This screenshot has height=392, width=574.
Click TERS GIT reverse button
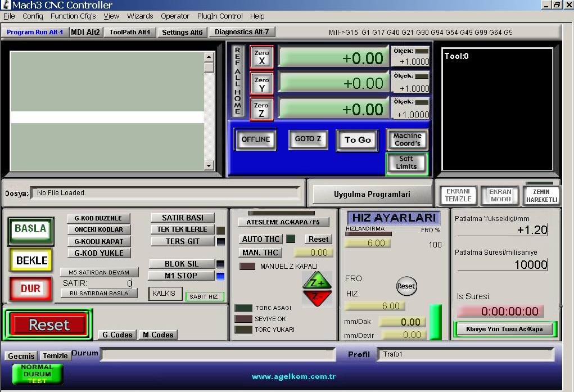(182, 241)
